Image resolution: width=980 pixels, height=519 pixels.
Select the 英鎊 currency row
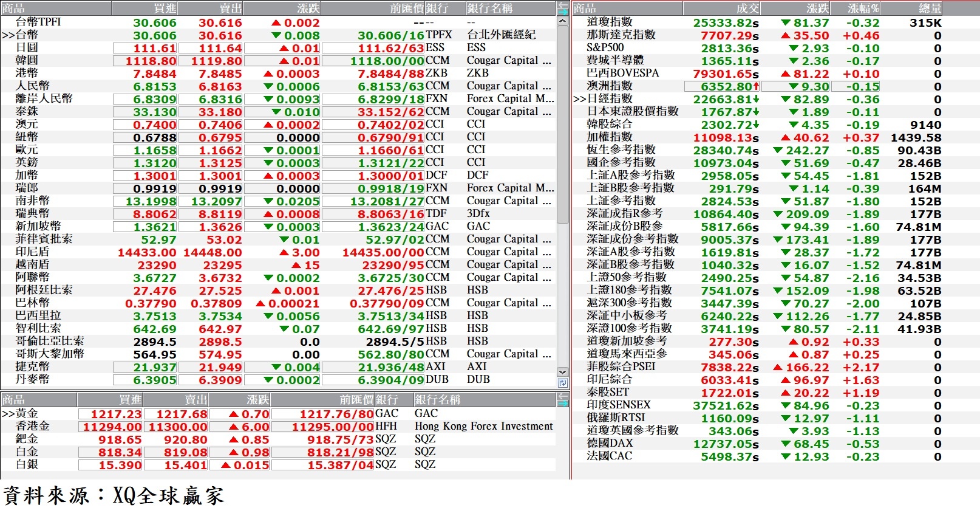[278, 162]
